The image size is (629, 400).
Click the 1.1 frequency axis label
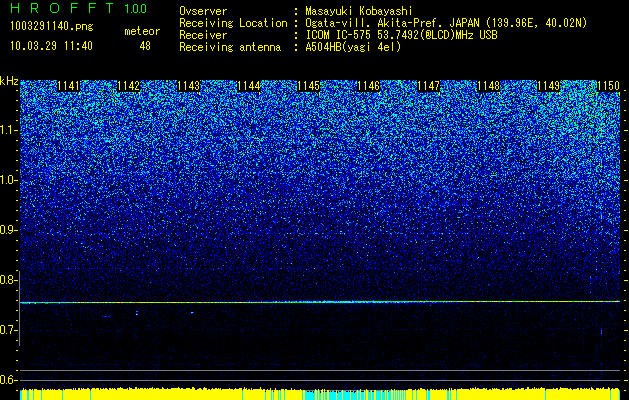tap(8, 130)
